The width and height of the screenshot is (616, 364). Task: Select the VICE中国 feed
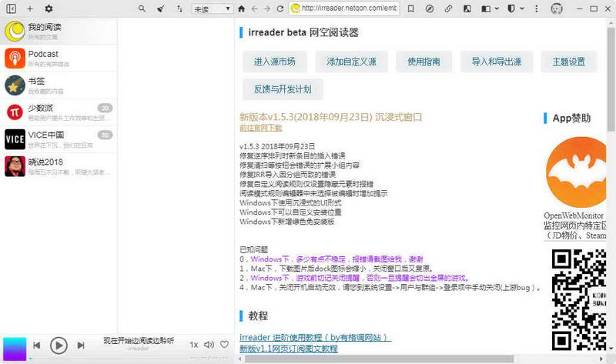59,139
